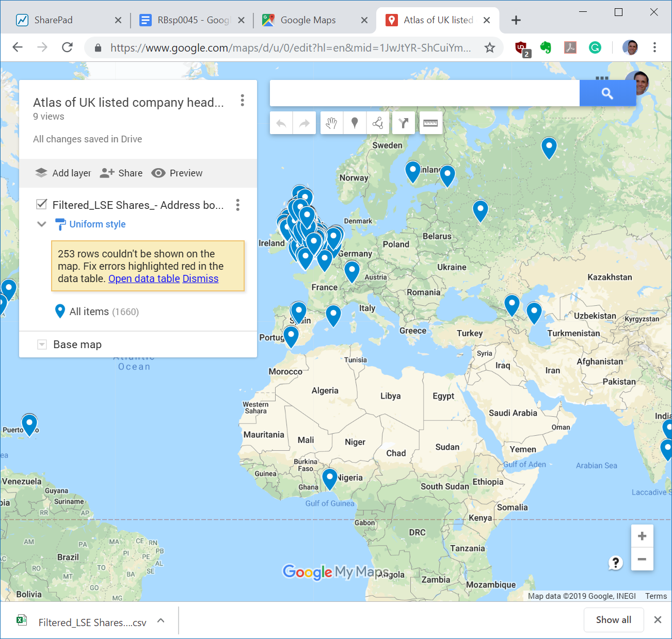Zoom out with the minus button
Image resolution: width=672 pixels, height=639 pixels.
click(642, 559)
